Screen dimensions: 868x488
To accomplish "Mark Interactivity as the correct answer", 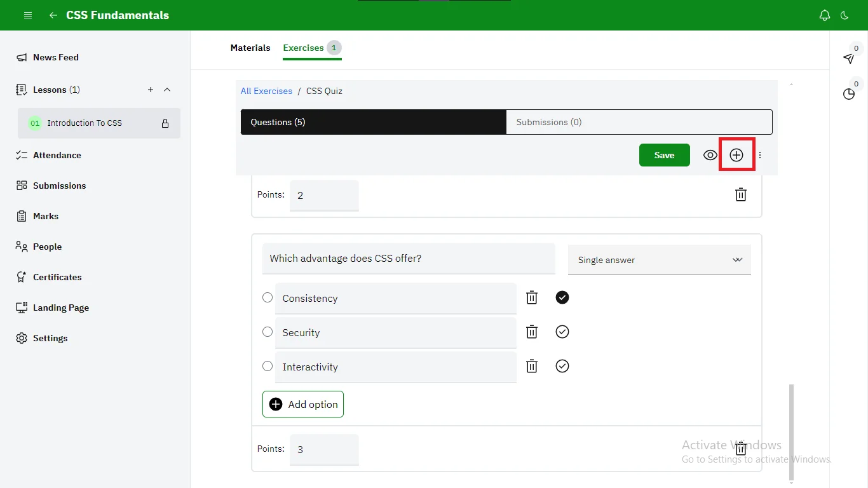I will click(x=562, y=366).
